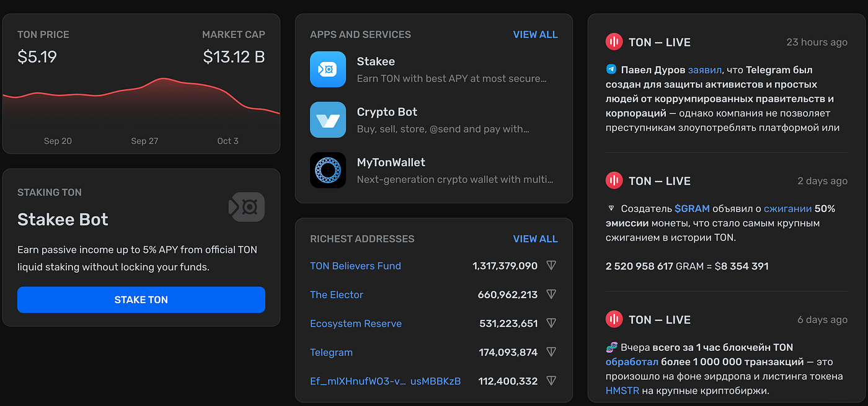
Task: Click the APPS AND SERVICES heading
Action: (x=360, y=35)
